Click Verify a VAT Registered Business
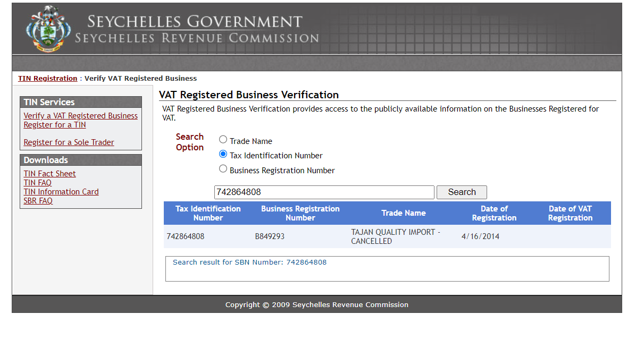Screen dimensions: 644x348 pos(80,115)
